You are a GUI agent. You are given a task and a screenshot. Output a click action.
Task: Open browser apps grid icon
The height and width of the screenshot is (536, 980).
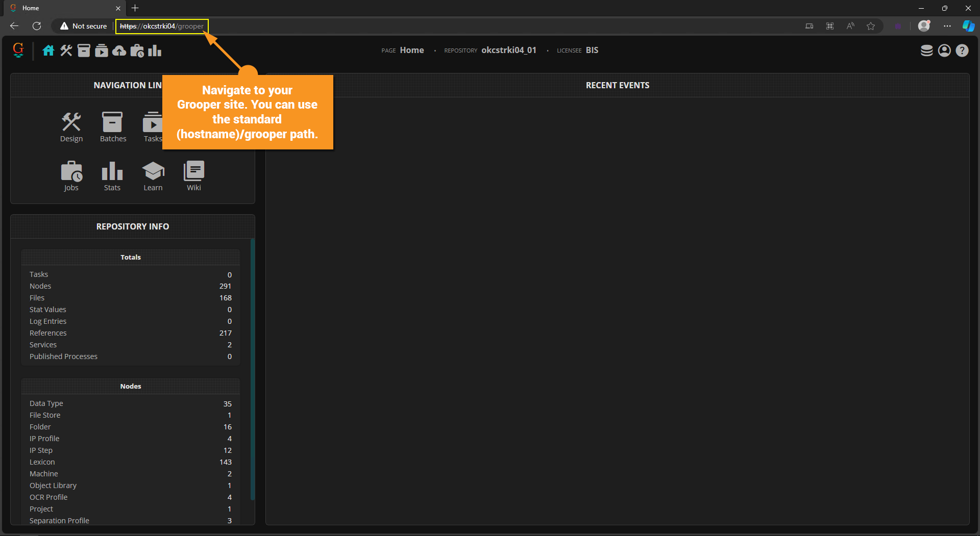tap(830, 26)
